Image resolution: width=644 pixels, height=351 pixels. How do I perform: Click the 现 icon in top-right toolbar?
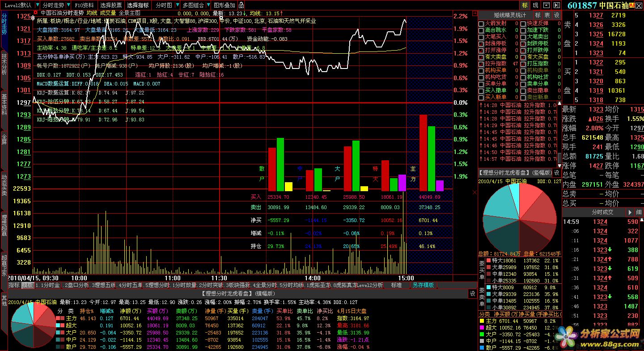(x=535, y=5)
